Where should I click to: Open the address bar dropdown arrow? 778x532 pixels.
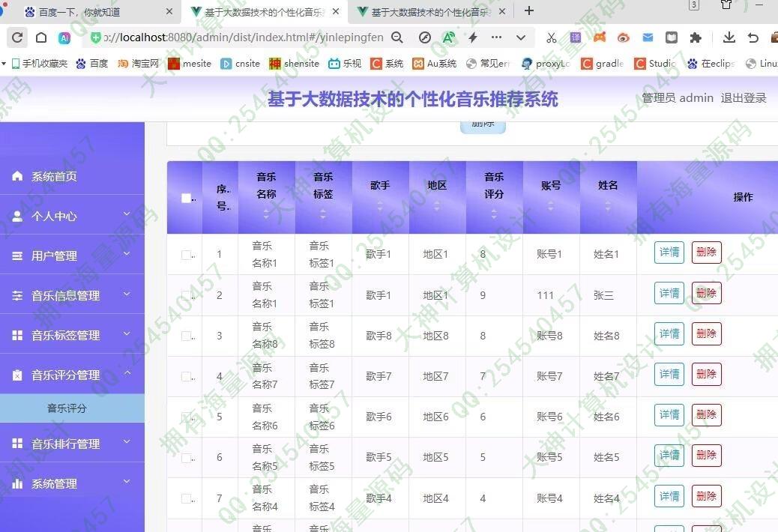pos(520,37)
